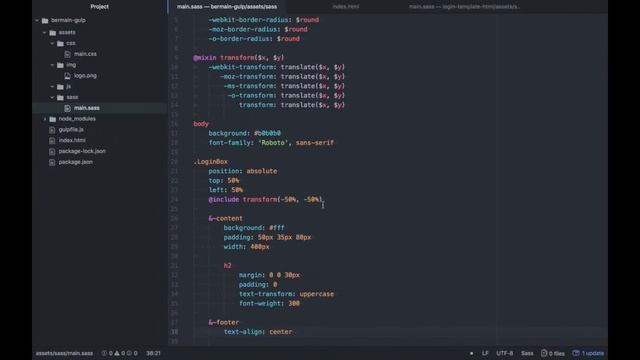Click the js folder icon

tap(60, 87)
